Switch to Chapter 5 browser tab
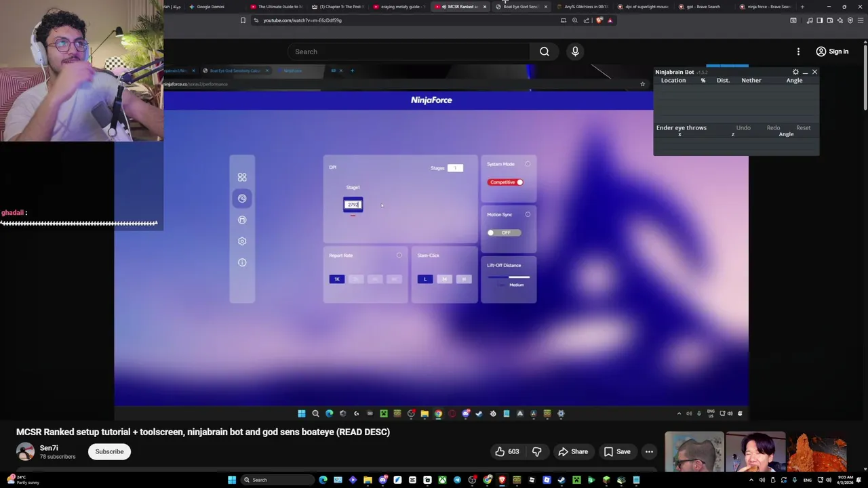This screenshot has width=868, height=488. pos(337,7)
